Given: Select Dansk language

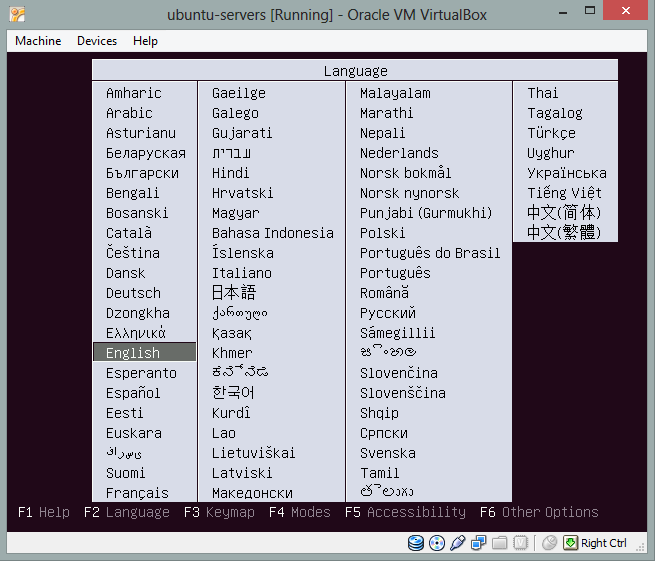Looking at the screenshot, I should (125, 273).
